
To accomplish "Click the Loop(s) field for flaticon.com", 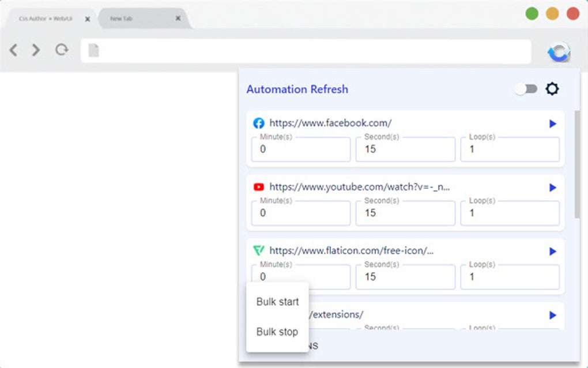I will coord(510,277).
